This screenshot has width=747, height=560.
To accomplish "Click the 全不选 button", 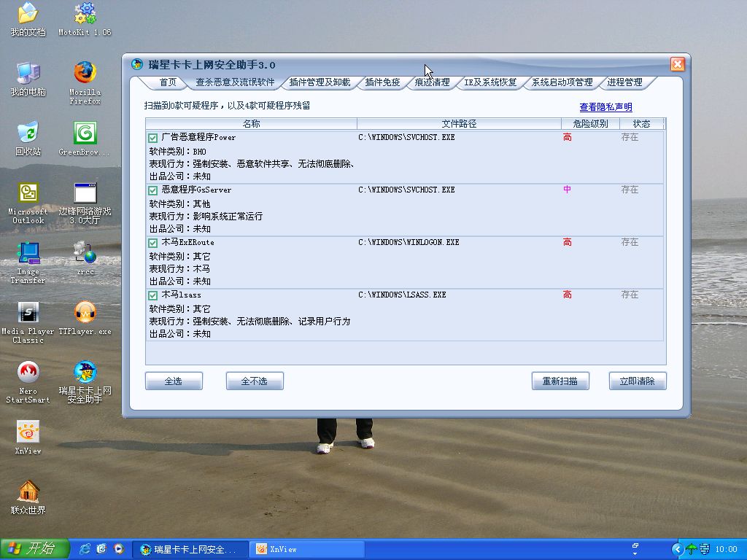I will coord(255,381).
